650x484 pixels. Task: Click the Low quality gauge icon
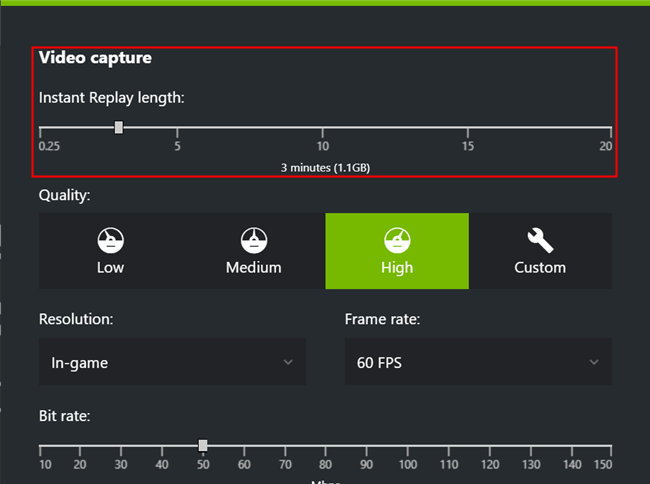[110, 240]
